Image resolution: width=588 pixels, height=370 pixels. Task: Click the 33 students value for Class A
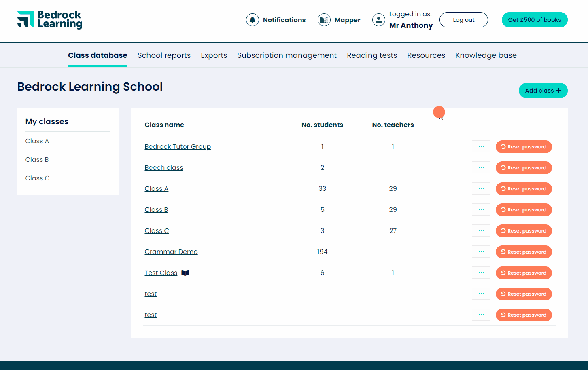click(322, 188)
